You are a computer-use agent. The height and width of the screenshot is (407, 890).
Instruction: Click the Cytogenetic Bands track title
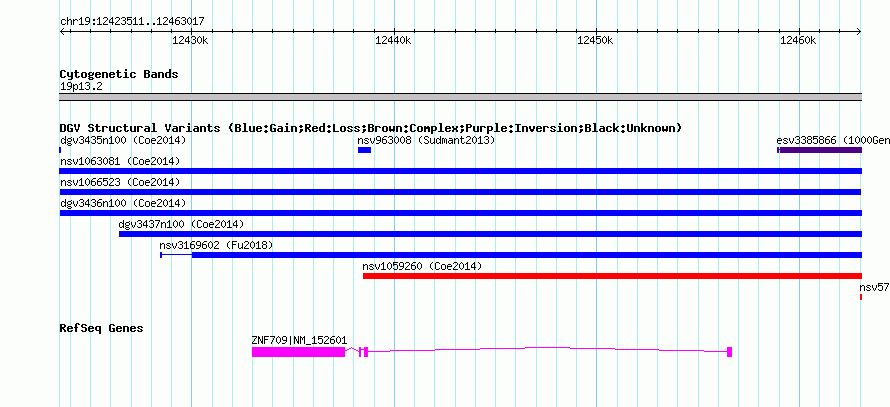coord(119,74)
